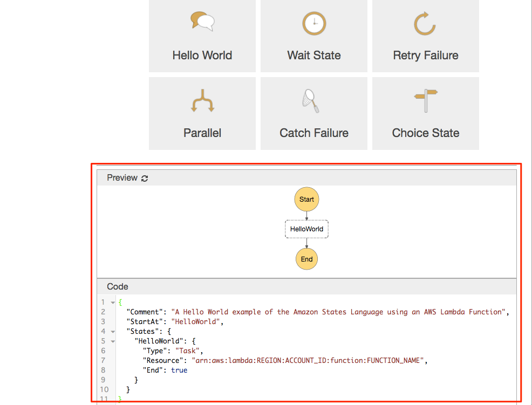
Task: Click the Retry Failure circular arrow icon
Action: pyautogui.click(x=425, y=24)
